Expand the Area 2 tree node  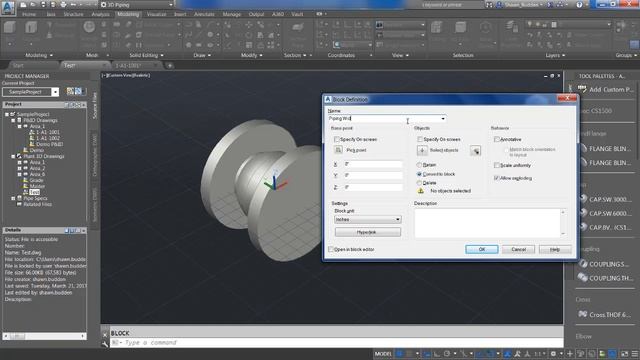click(x=19, y=168)
